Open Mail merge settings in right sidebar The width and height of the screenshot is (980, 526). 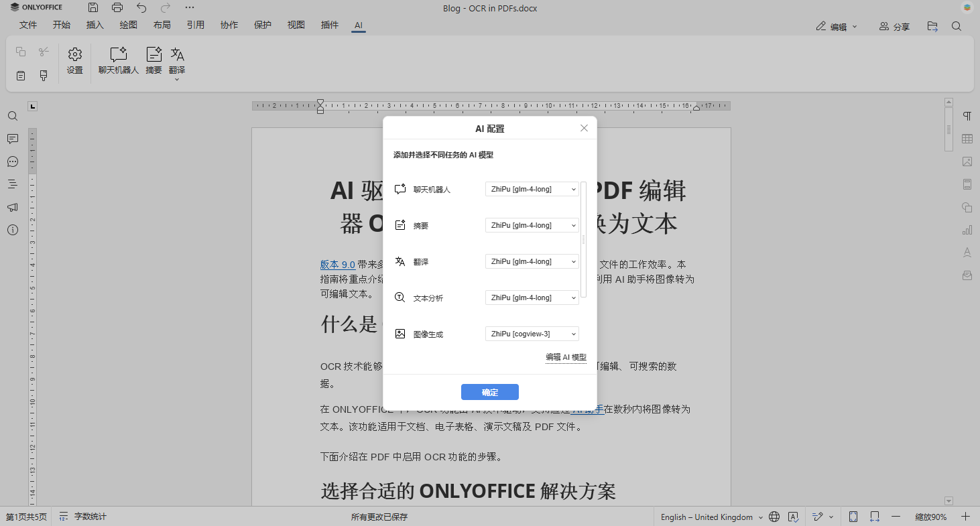click(967, 275)
